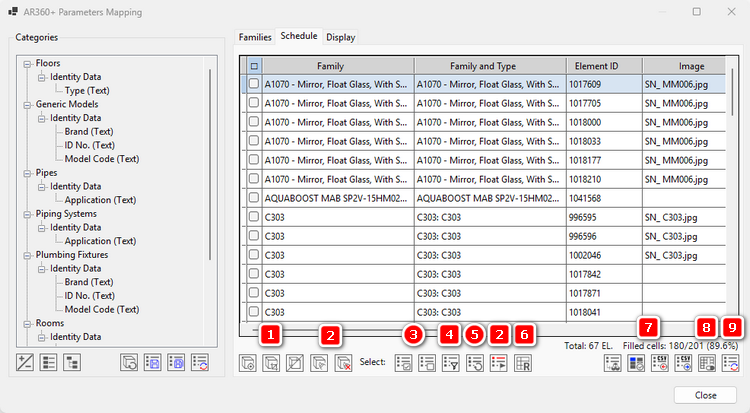Collapse Identity Data under Plumbing Fixtures
The image size is (750, 413).
(42, 269)
